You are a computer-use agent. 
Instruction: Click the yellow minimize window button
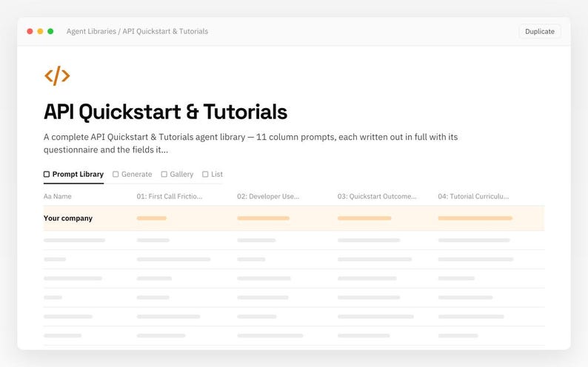(x=40, y=32)
